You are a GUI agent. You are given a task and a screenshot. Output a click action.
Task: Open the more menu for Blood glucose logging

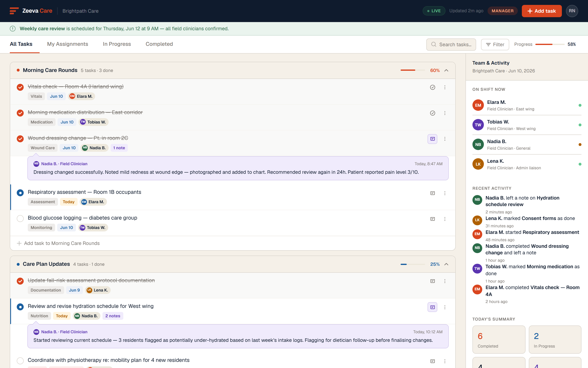[x=445, y=219]
